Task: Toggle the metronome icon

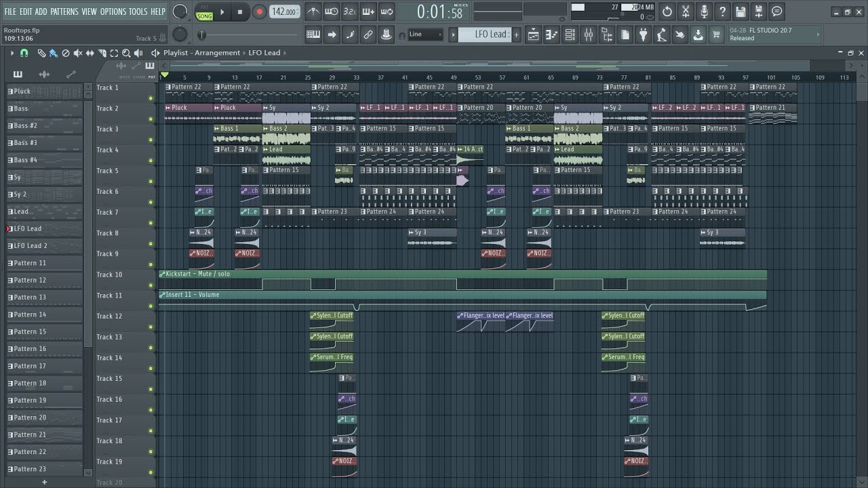Action: pos(313,12)
